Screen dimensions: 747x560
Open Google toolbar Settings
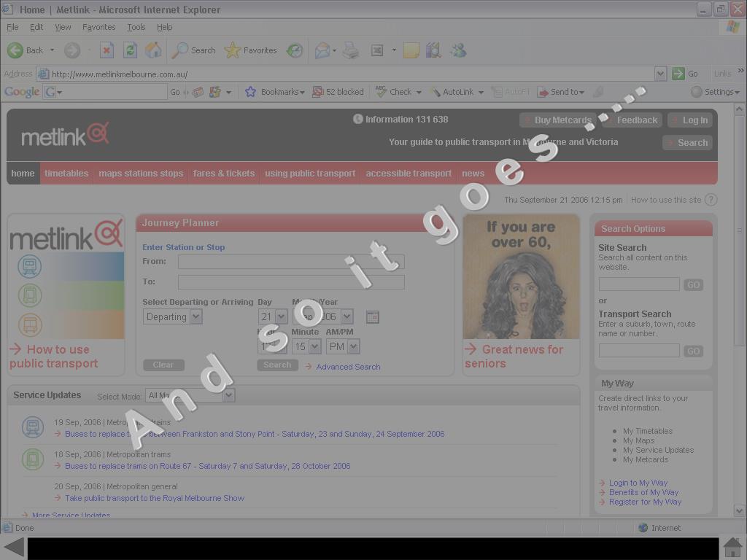[716, 92]
